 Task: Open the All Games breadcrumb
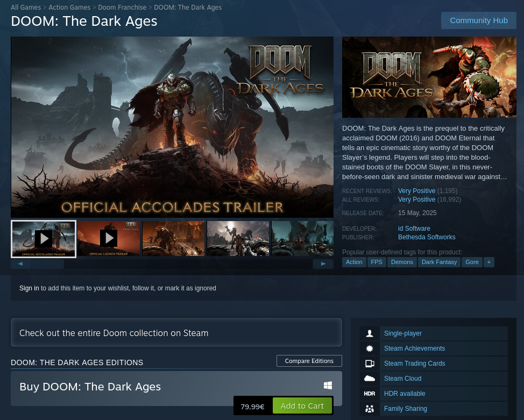[x=26, y=8]
